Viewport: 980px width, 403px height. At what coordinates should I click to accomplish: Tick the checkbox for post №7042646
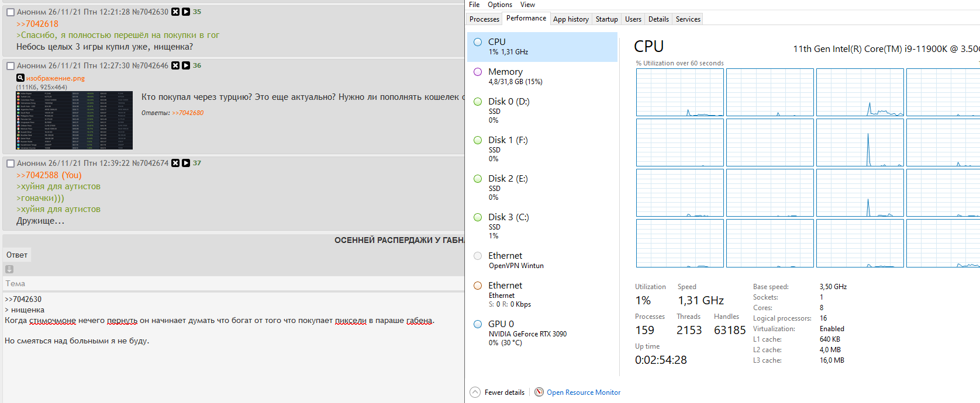click(11, 66)
